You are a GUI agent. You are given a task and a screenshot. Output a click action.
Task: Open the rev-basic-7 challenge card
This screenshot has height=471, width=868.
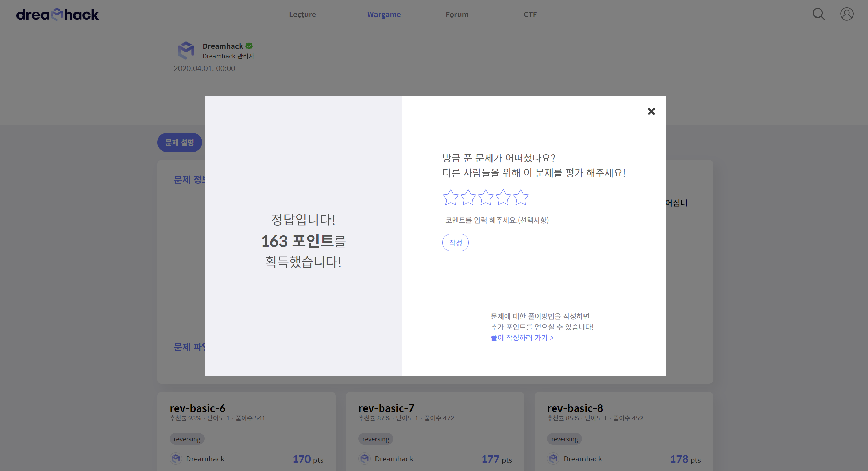pyautogui.click(x=386, y=408)
